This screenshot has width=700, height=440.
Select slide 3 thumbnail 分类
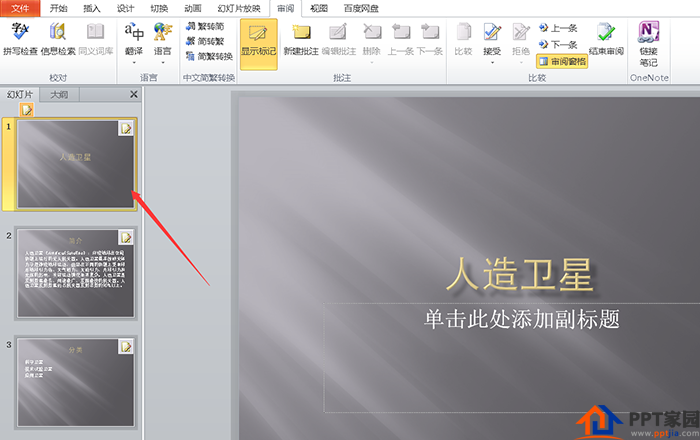coord(75,382)
